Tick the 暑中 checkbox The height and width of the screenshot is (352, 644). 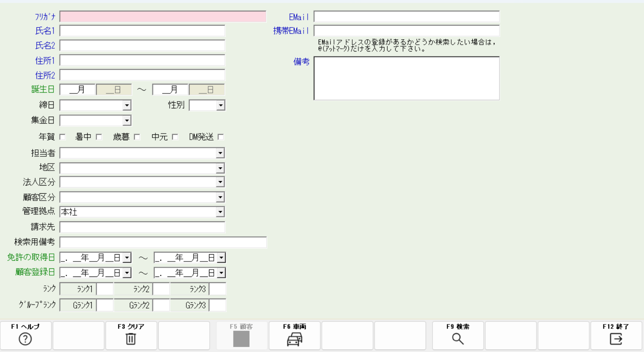click(x=99, y=137)
